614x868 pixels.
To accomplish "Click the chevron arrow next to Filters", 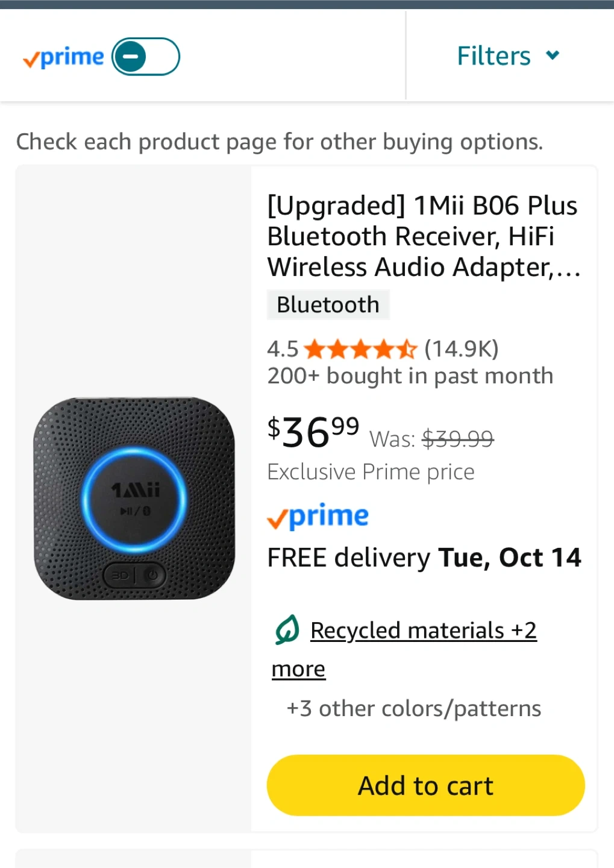I will coord(553,55).
